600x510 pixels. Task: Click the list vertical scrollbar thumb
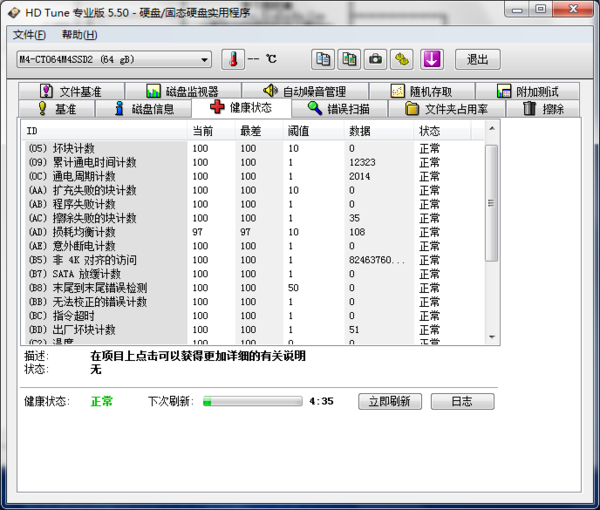click(x=491, y=203)
